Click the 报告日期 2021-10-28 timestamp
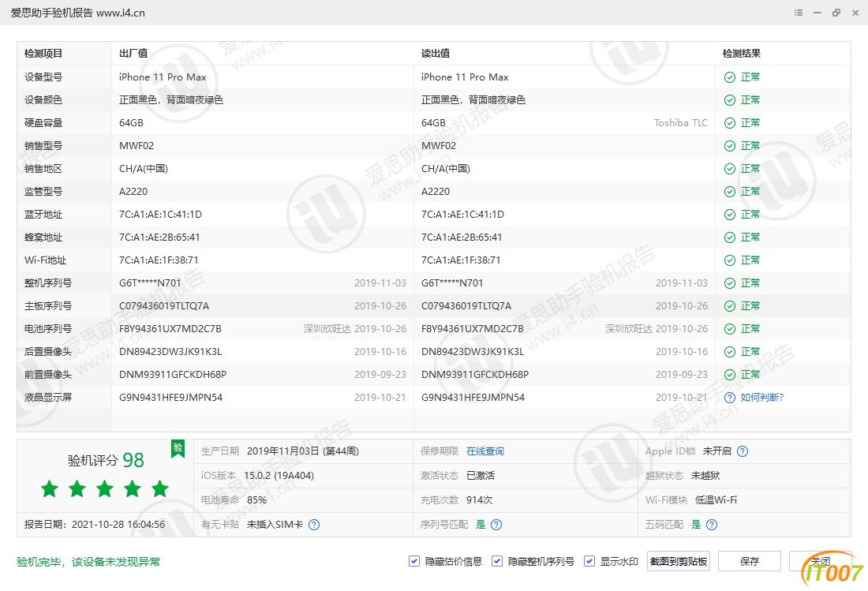This screenshot has width=868, height=591. (x=118, y=525)
